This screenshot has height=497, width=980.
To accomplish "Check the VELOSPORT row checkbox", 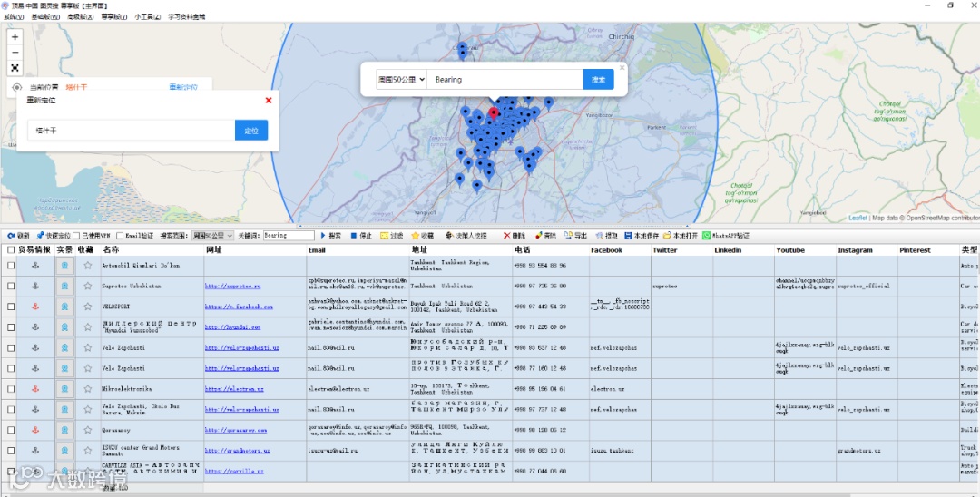I will pyautogui.click(x=11, y=307).
